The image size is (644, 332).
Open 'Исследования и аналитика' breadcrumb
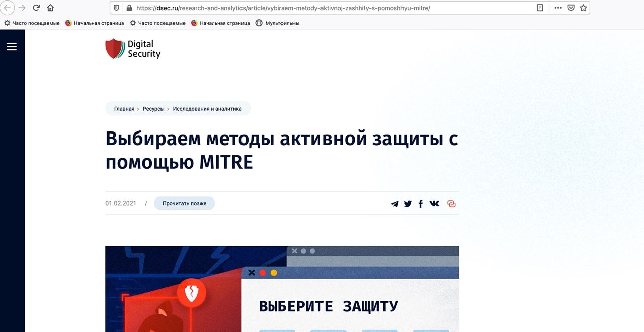pyautogui.click(x=207, y=109)
